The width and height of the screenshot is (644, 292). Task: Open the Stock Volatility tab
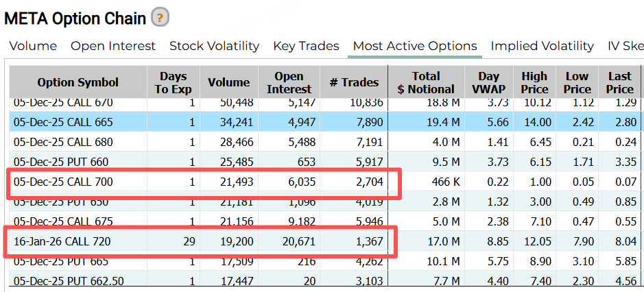click(x=214, y=47)
